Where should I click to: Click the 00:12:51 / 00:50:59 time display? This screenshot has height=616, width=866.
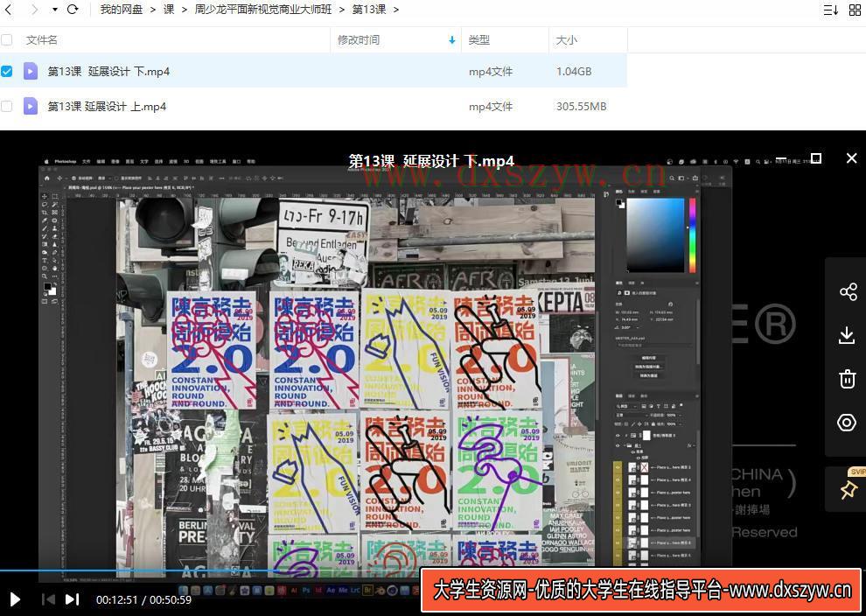click(x=143, y=599)
